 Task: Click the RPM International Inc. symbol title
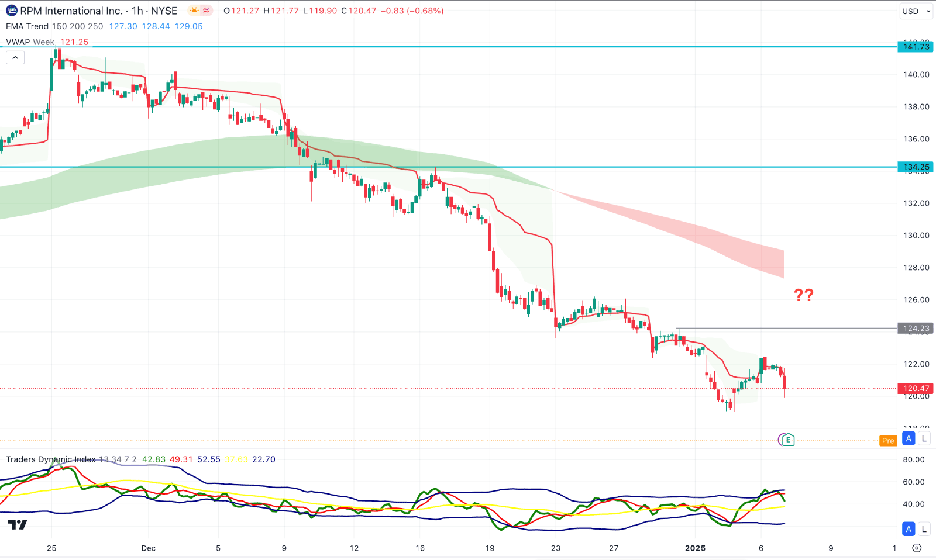click(71, 11)
